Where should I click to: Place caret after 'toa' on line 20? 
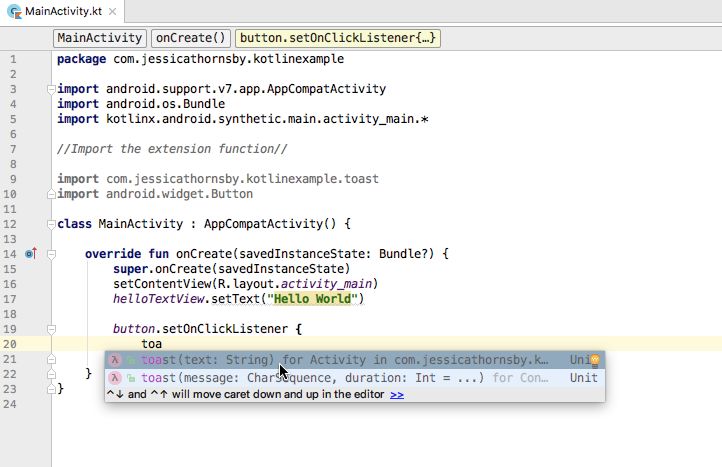point(163,344)
